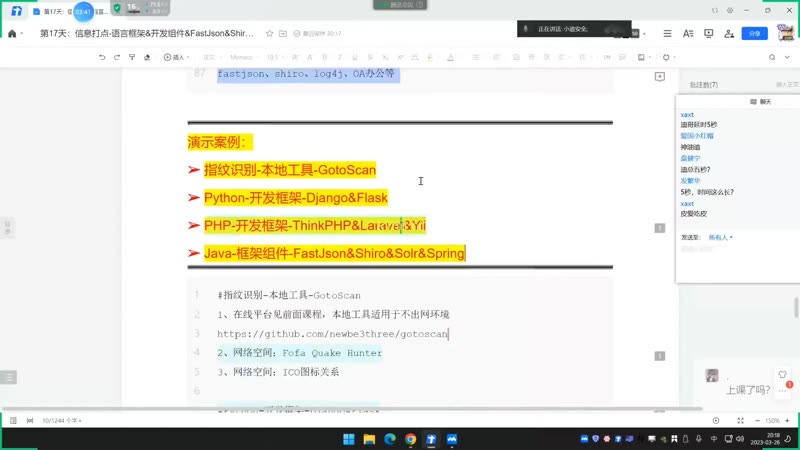Viewport: 800px width, 450px height.
Task: Open the word count 10/1244 dropdown
Action: tap(62, 420)
